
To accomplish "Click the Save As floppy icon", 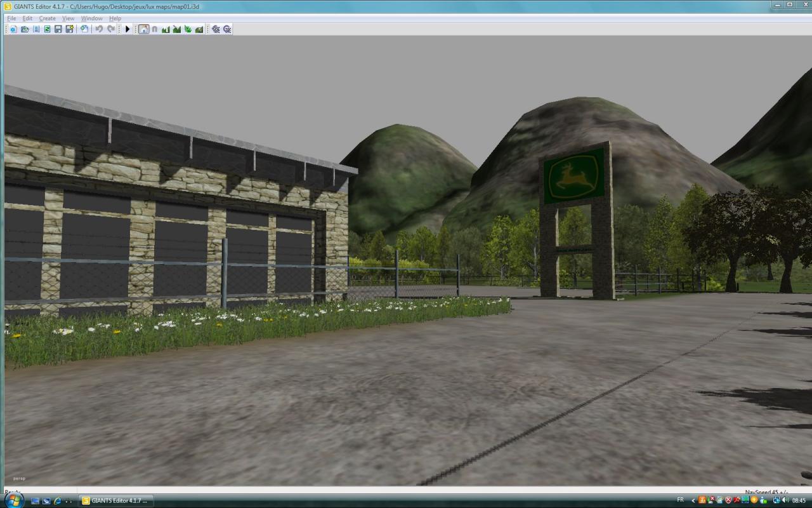I will 70,29.
